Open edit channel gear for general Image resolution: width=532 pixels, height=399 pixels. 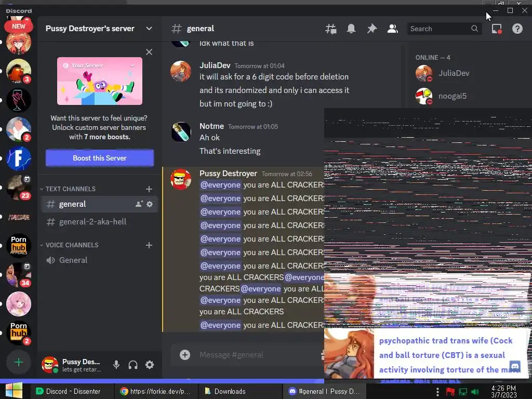[x=150, y=204]
